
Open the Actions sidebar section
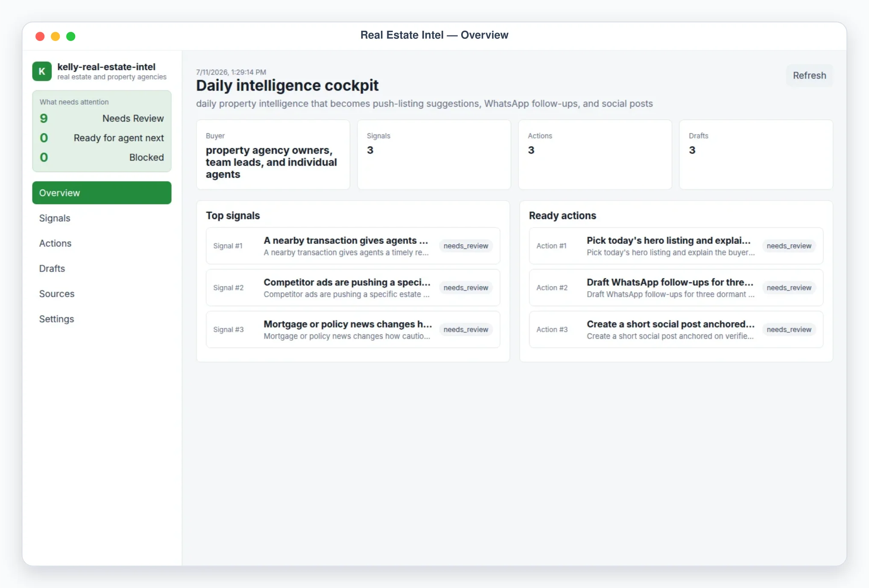click(102, 243)
